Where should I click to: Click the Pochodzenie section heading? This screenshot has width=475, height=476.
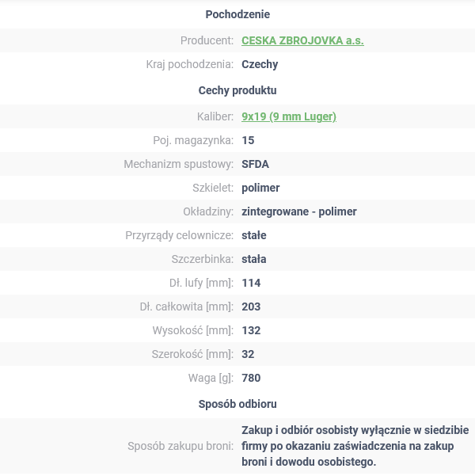coord(237,14)
